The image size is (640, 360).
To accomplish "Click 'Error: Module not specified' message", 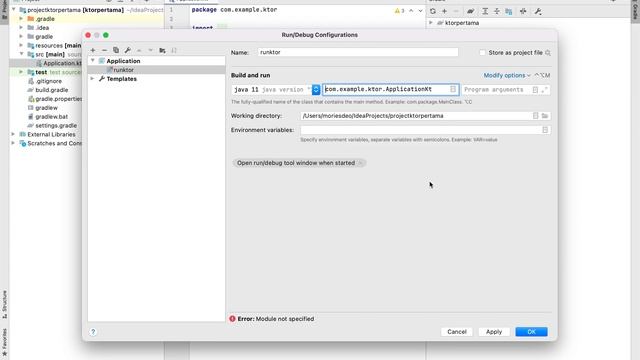I will [x=276, y=319].
